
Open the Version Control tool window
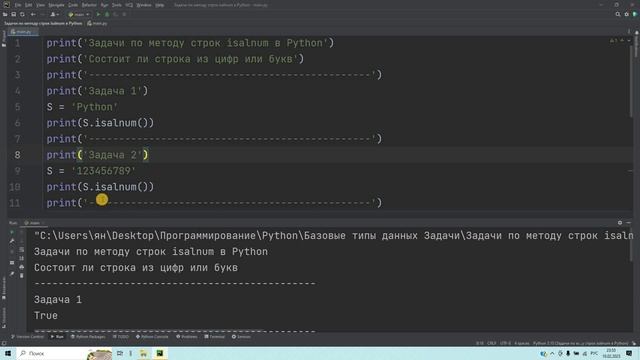pyautogui.click(x=27, y=337)
